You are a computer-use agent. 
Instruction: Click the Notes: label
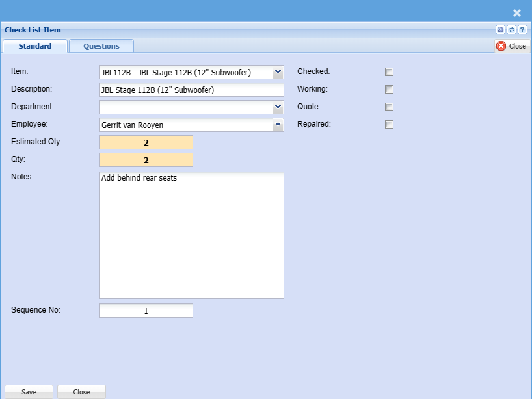click(22, 177)
